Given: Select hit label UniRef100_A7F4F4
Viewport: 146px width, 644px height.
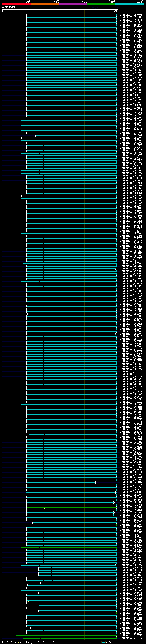Looking at the screenshot, I should coord(131,183).
